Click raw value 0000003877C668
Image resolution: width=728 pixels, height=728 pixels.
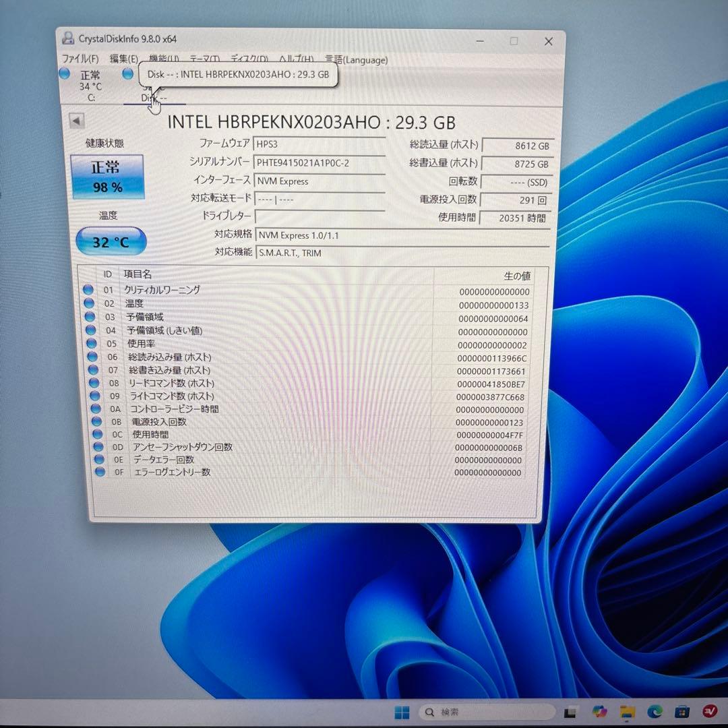(490, 398)
